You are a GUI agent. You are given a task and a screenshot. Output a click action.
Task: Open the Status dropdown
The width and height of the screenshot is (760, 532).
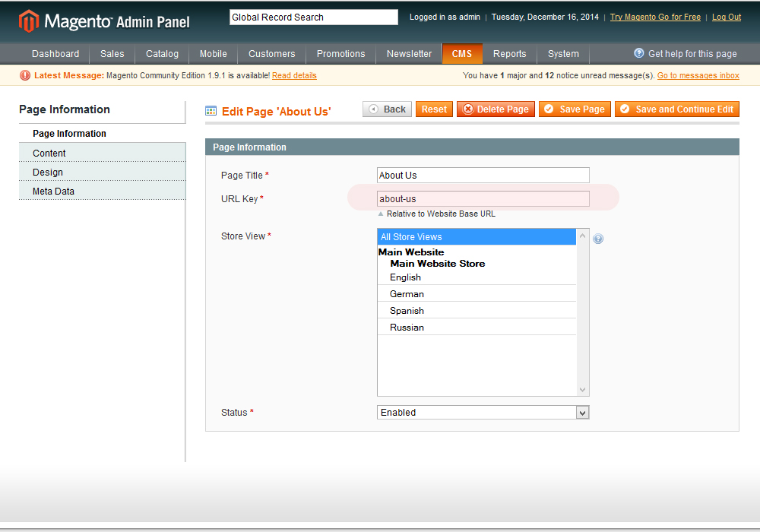pos(483,413)
